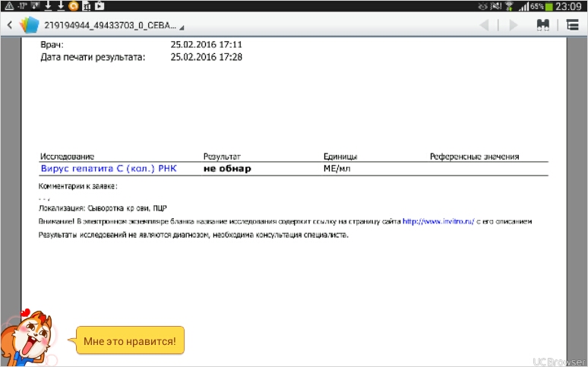Viewport: 588px width, 367px height.
Task: Open the binoculars search tool
Action: pyautogui.click(x=542, y=25)
